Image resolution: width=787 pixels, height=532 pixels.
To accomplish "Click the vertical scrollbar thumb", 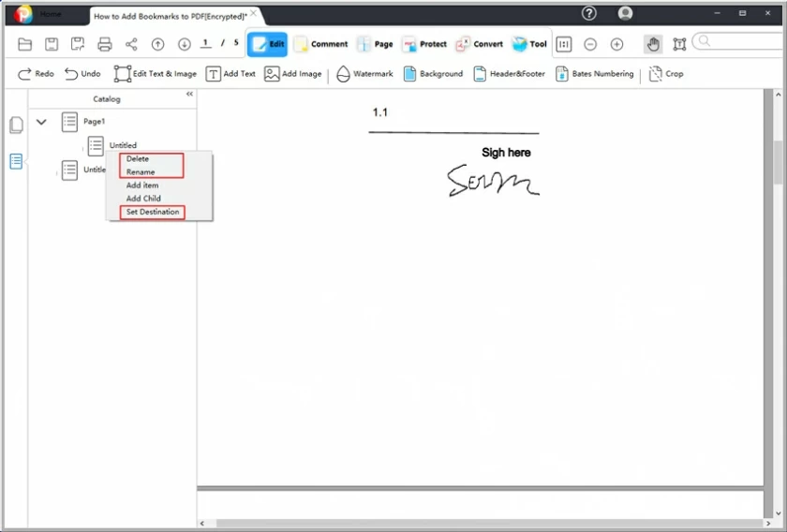I will click(778, 163).
